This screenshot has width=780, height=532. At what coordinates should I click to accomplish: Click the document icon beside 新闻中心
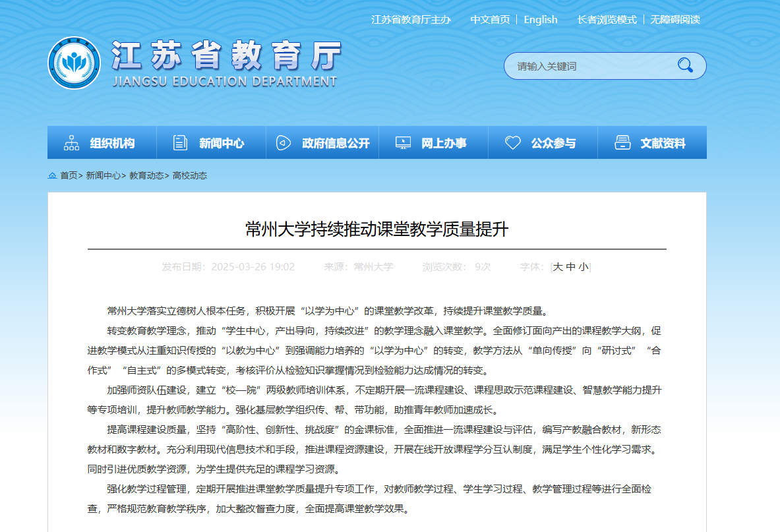180,143
